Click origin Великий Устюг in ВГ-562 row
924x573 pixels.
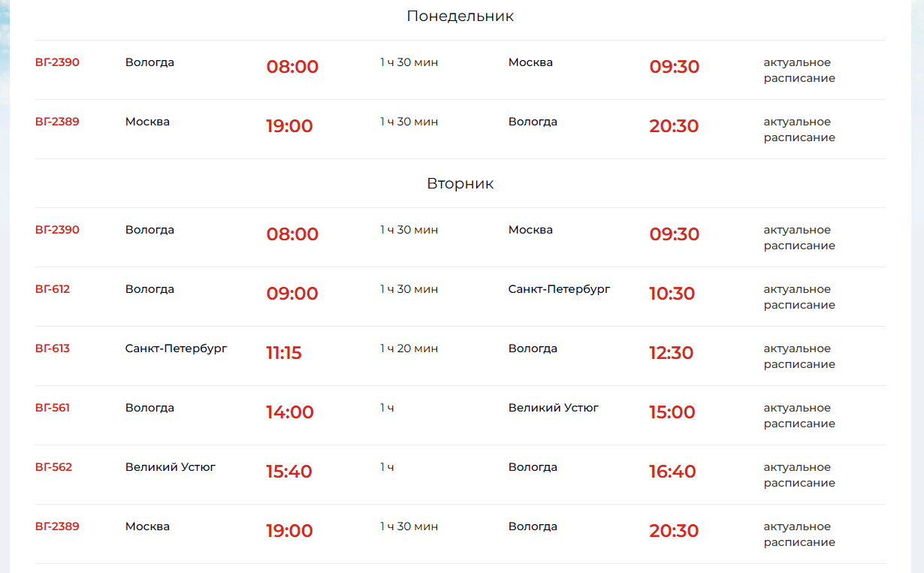click(171, 467)
